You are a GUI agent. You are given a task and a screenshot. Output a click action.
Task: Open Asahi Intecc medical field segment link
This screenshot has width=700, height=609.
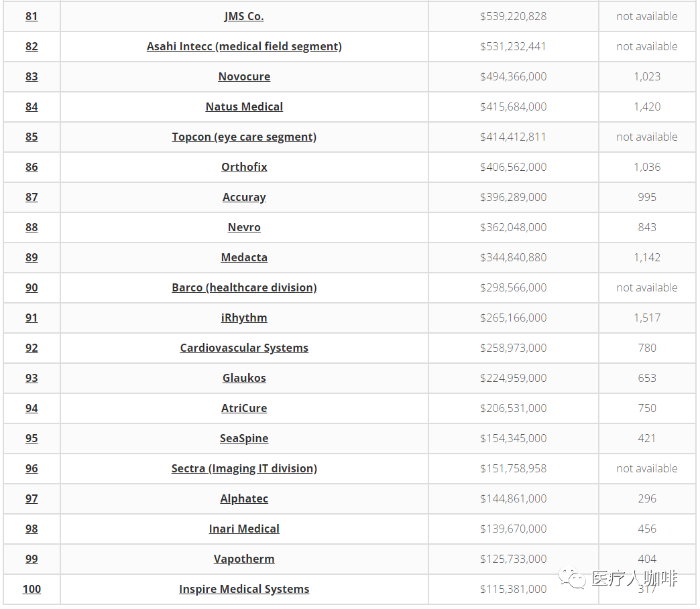(244, 46)
